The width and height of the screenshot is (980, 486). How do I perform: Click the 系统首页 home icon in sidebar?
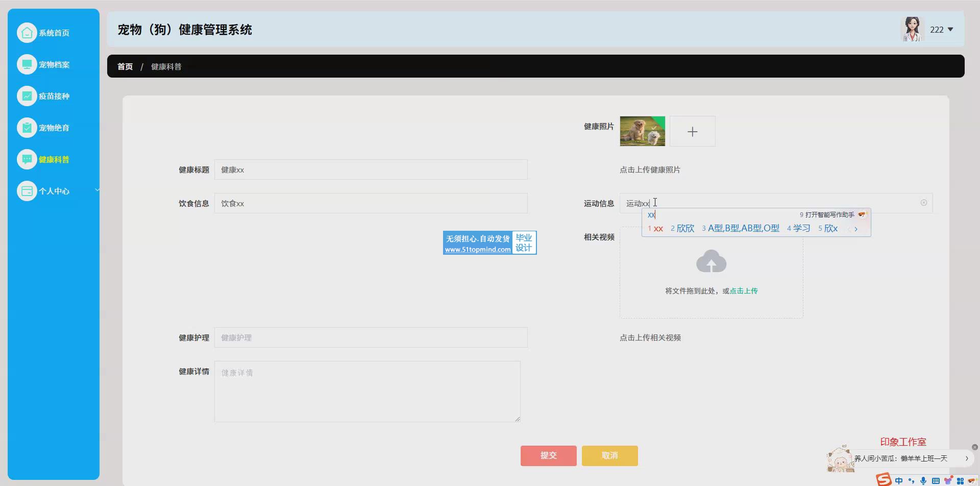[27, 33]
